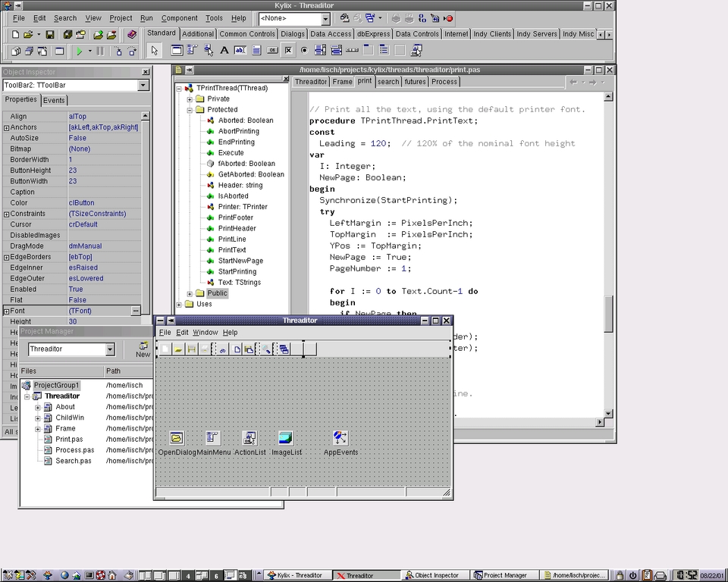
Task: Select the ImageList component on the form
Action: pos(286,438)
